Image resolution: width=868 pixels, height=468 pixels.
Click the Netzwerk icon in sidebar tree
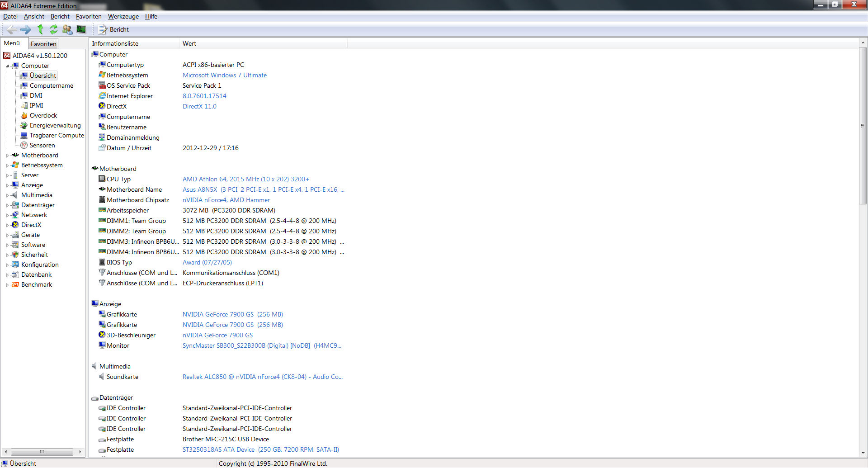(x=15, y=215)
